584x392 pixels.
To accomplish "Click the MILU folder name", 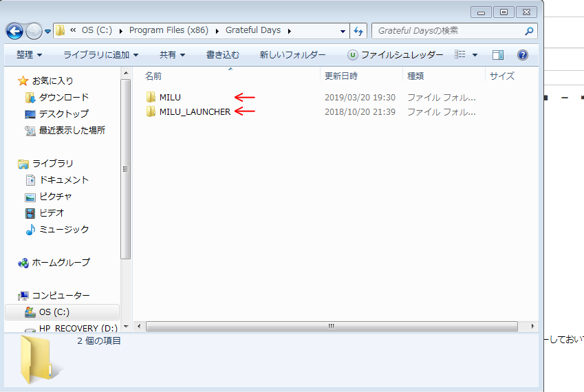I will pos(170,97).
